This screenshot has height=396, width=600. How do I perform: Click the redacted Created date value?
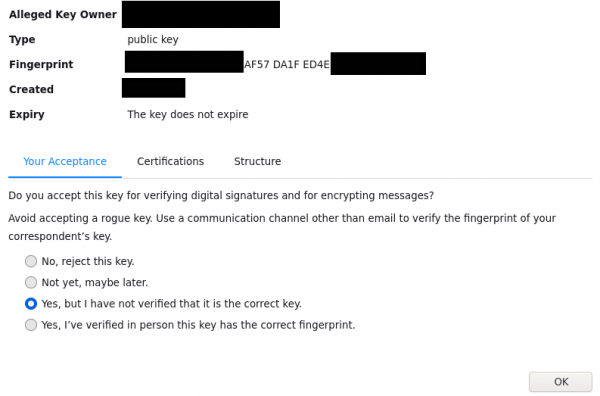tap(153, 88)
